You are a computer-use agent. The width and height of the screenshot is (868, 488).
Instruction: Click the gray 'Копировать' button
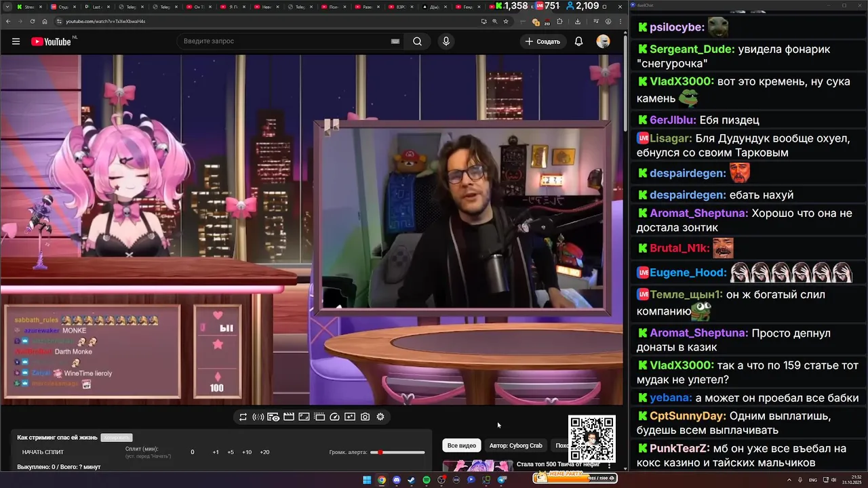click(x=116, y=438)
